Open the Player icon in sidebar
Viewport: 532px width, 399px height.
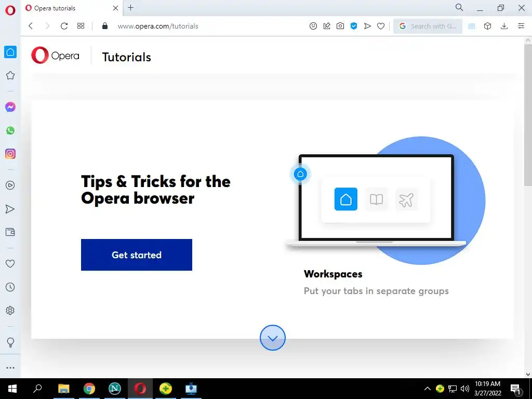pos(10,185)
